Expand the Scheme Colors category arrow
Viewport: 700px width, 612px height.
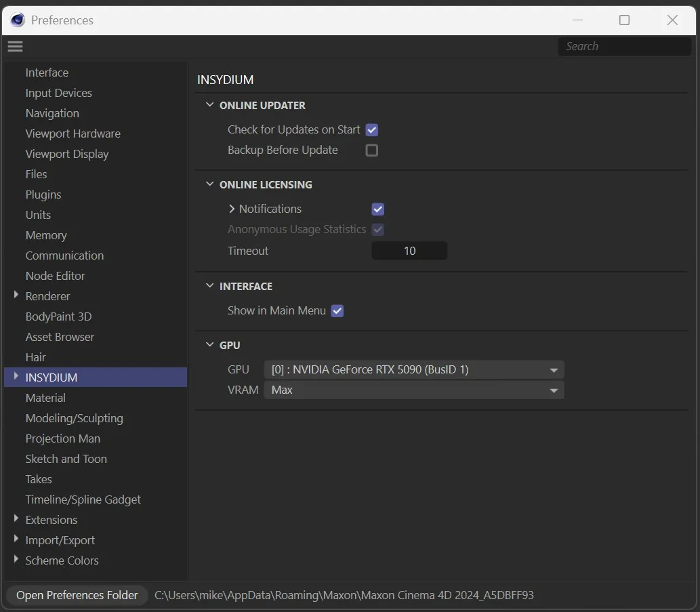(16, 560)
